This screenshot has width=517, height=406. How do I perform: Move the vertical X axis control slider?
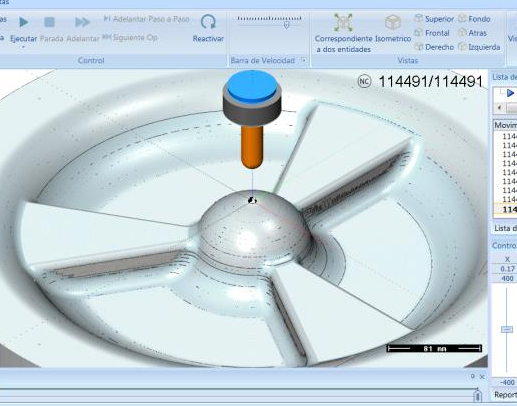(507, 329)
